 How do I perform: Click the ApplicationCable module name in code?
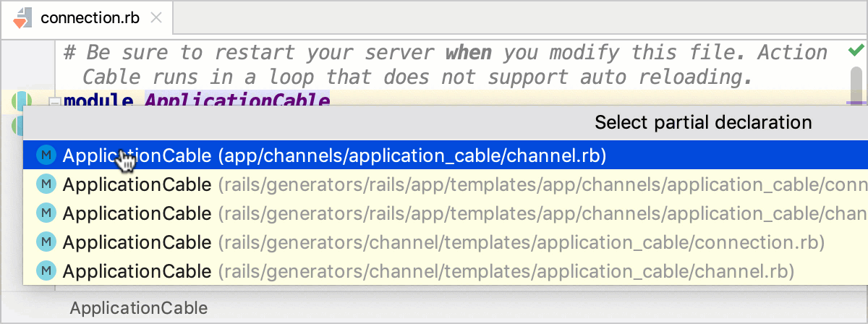coord(237,101)
